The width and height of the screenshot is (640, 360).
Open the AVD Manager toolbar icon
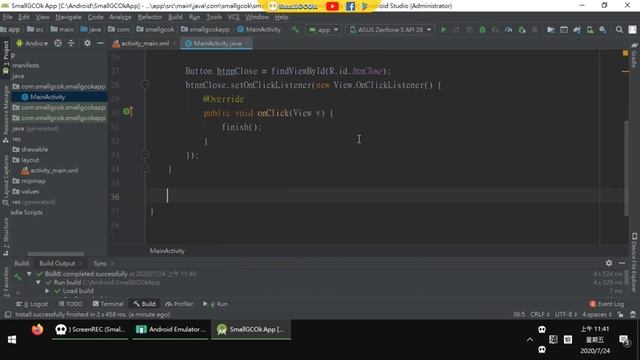tap(590, 30)
